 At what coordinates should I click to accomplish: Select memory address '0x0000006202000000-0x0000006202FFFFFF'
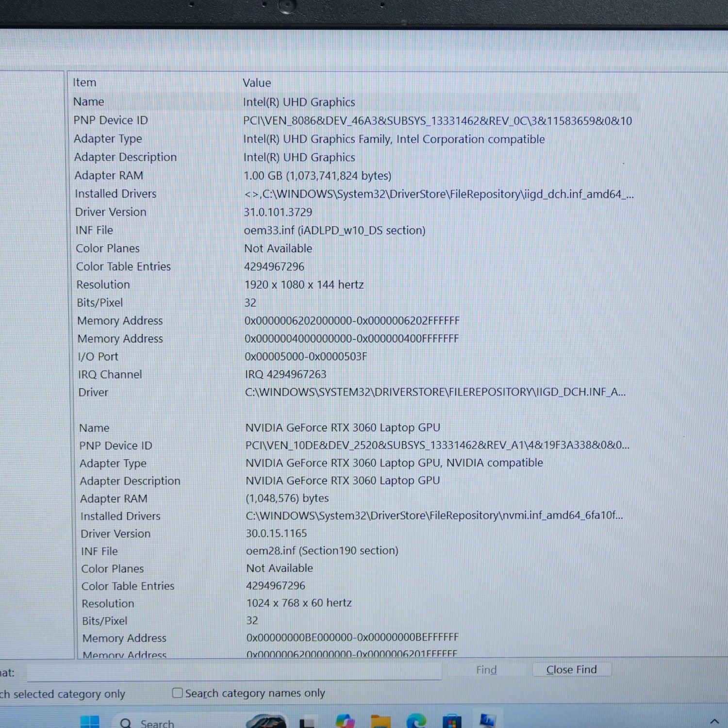point(352,320)
